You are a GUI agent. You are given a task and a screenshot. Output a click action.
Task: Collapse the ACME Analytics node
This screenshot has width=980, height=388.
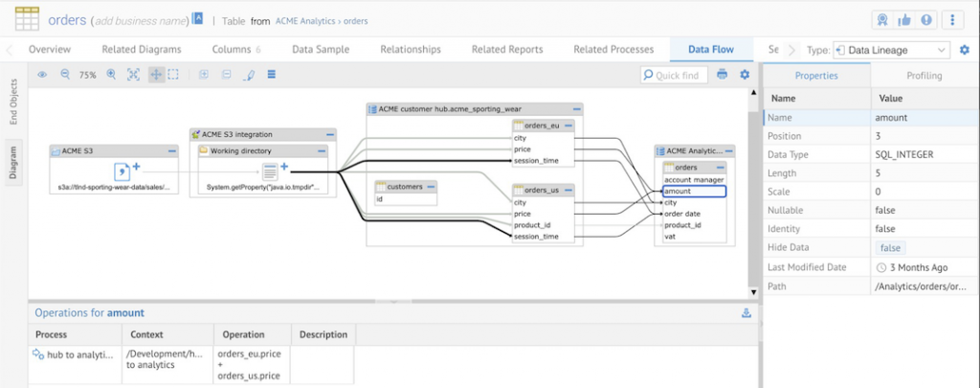pos(727,150)
